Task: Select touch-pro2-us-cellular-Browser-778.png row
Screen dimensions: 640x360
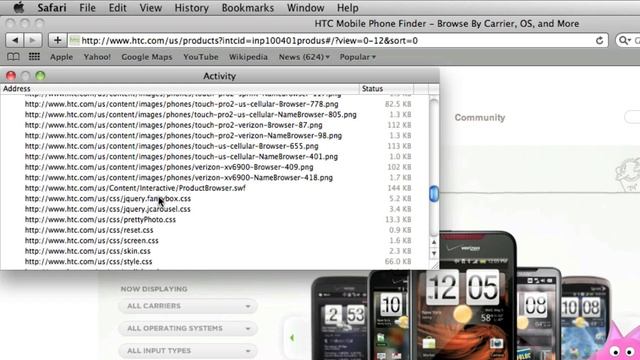Action: [x=214, y=104]
